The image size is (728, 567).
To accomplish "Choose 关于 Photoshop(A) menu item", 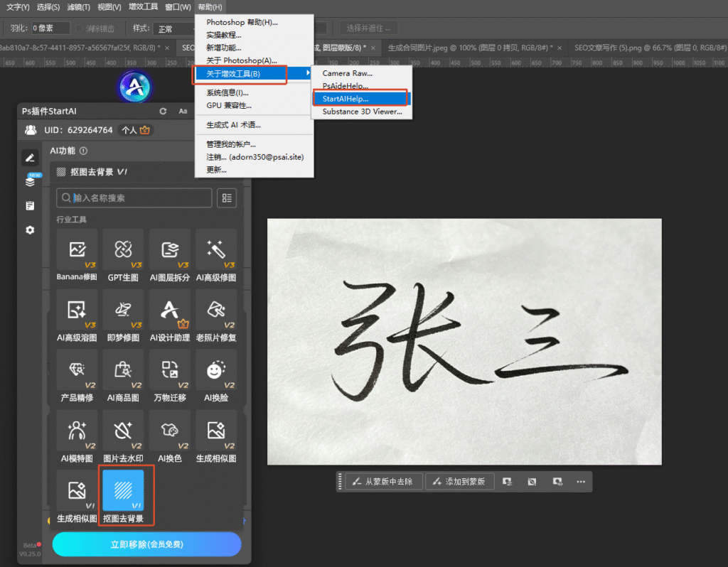I will click(254, 60).
